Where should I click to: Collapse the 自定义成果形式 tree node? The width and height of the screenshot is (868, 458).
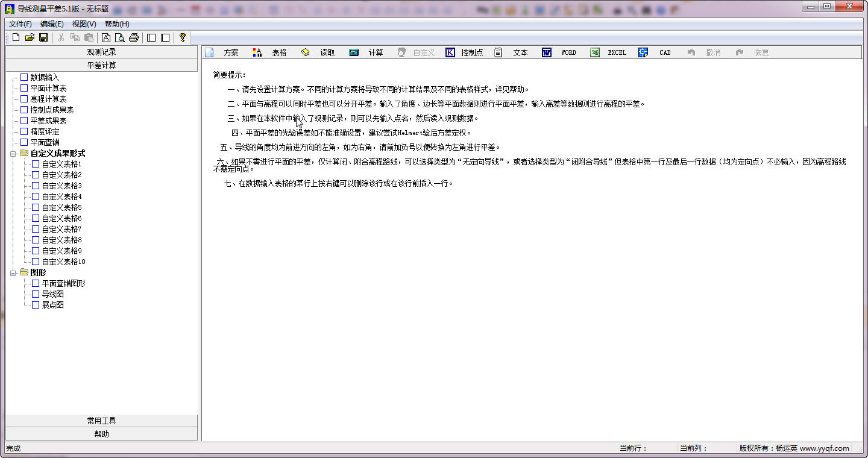(x=13, y=153)
